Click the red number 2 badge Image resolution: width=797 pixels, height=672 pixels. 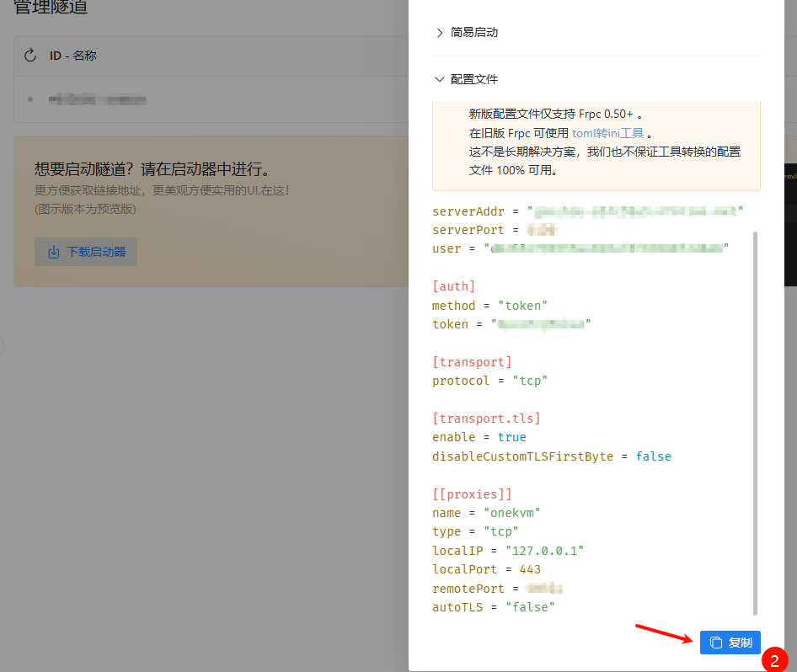pyautogui.click(x=774, y=659)
